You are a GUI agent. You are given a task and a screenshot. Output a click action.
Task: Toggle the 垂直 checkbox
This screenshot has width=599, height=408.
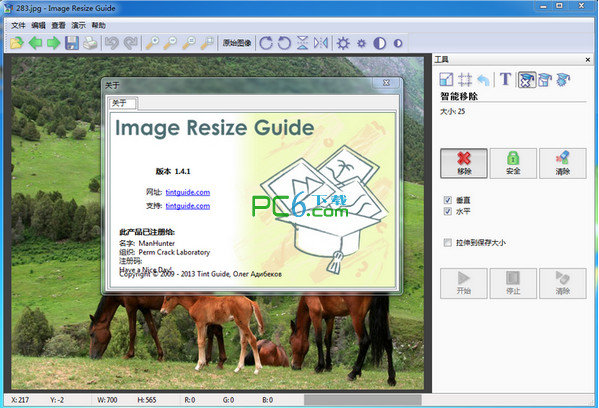pyautogui.click(x=448, y=200)
